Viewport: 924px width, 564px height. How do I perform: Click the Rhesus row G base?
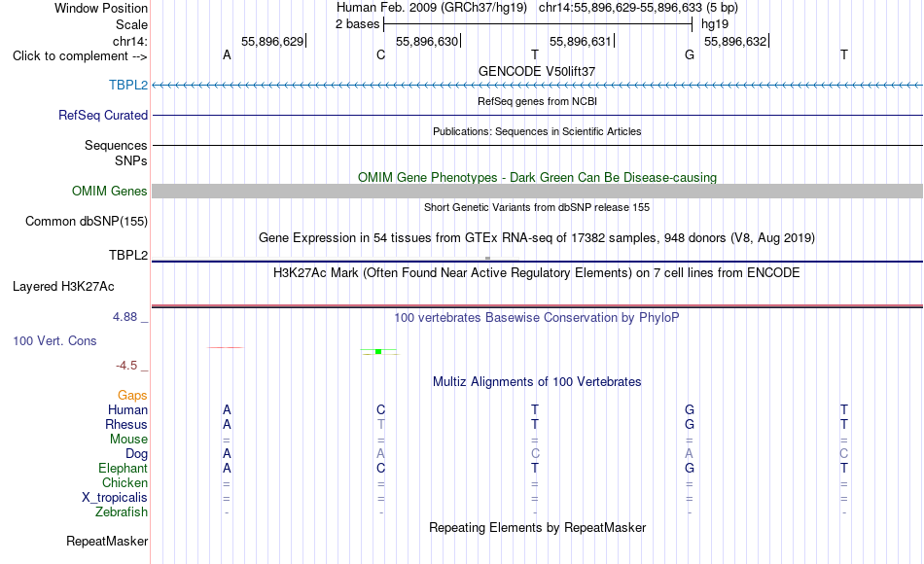click(x=690, y=424)
